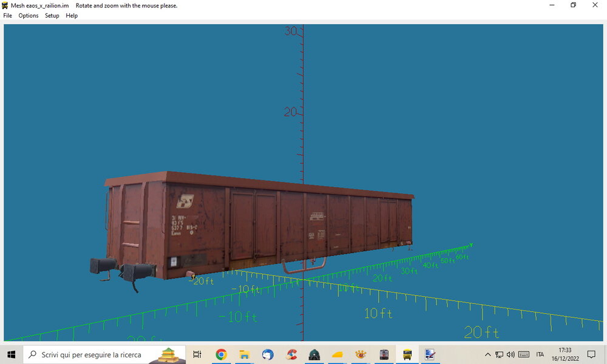Open Task View in taskbar
Viewport: 607px width, 364px height.
click(x=197, y=354)
